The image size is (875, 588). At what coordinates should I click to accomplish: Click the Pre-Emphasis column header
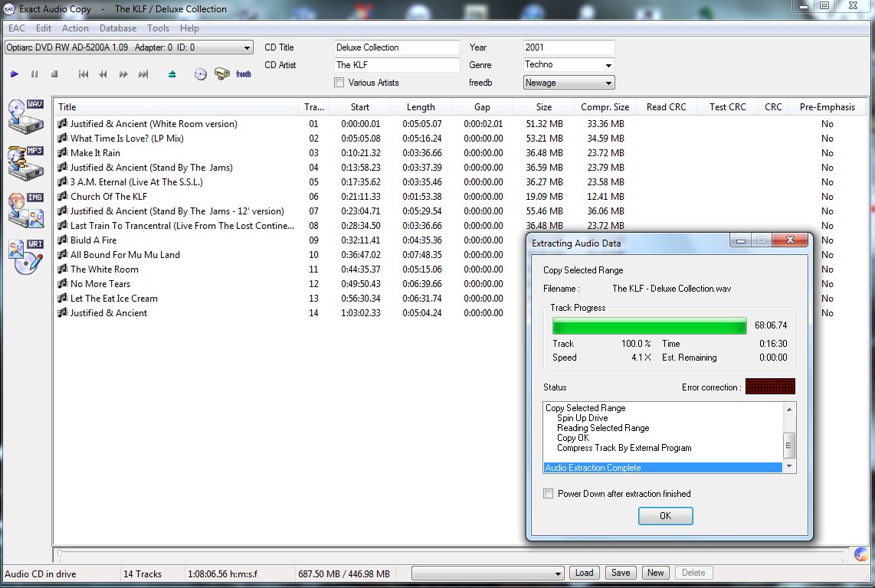point(827,107)
